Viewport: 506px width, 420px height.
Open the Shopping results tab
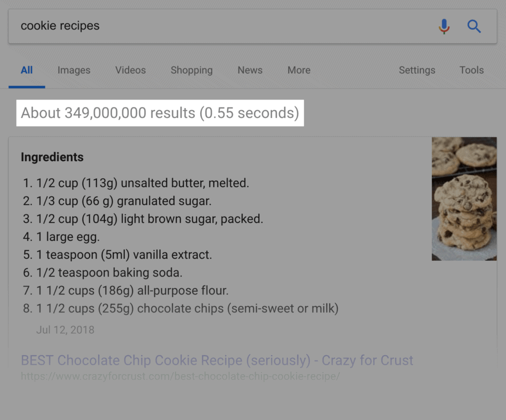click(x=191, y=70)
